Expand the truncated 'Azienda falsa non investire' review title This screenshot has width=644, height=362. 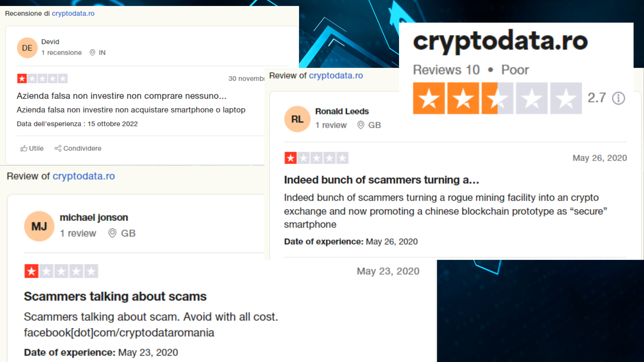pos(121,96)
